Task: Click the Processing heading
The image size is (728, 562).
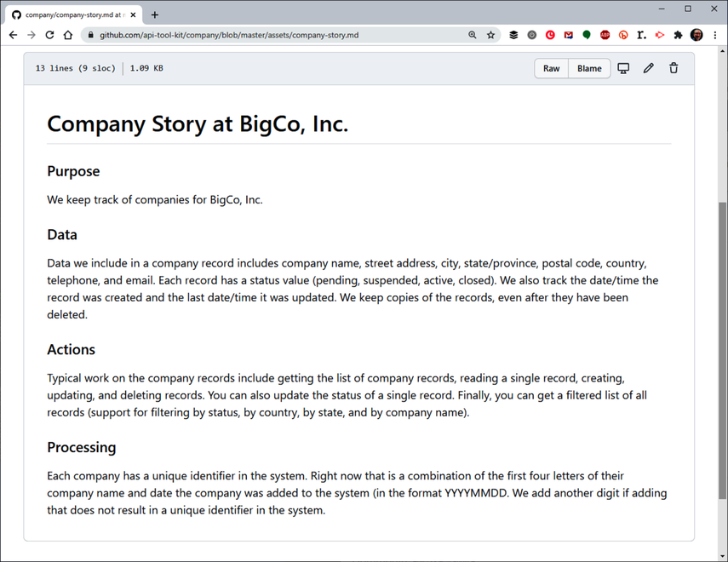Action: point(81,447)
